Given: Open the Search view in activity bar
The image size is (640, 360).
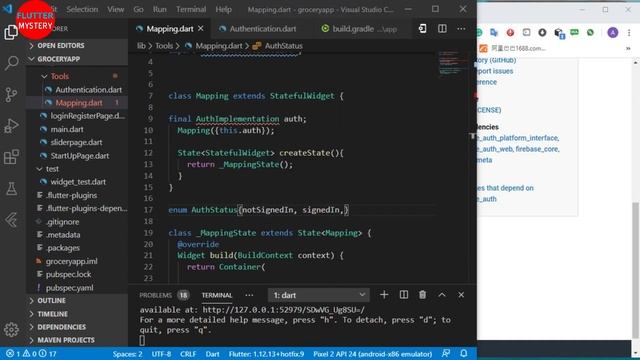Looking at the screenshot, I should (x=11, y=62).
